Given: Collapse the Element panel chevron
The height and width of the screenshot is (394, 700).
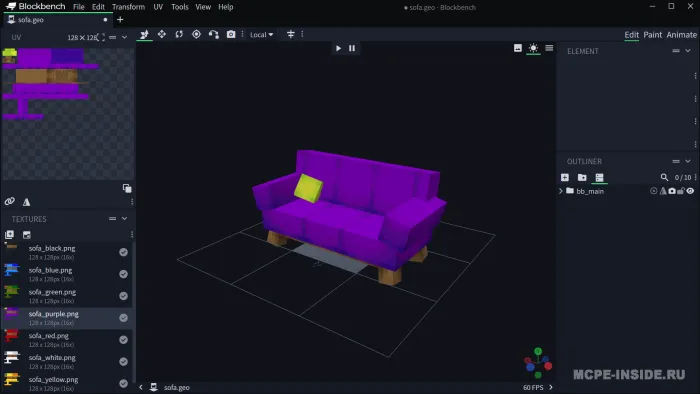Looking at the screenshot, I should [688, 51].
